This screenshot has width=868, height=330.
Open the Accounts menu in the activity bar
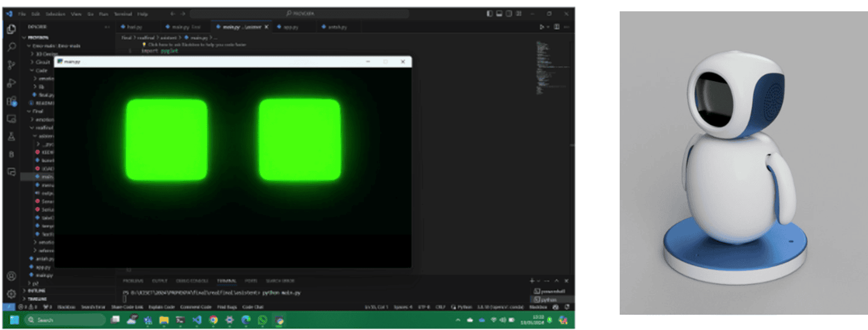click(11, 276)
